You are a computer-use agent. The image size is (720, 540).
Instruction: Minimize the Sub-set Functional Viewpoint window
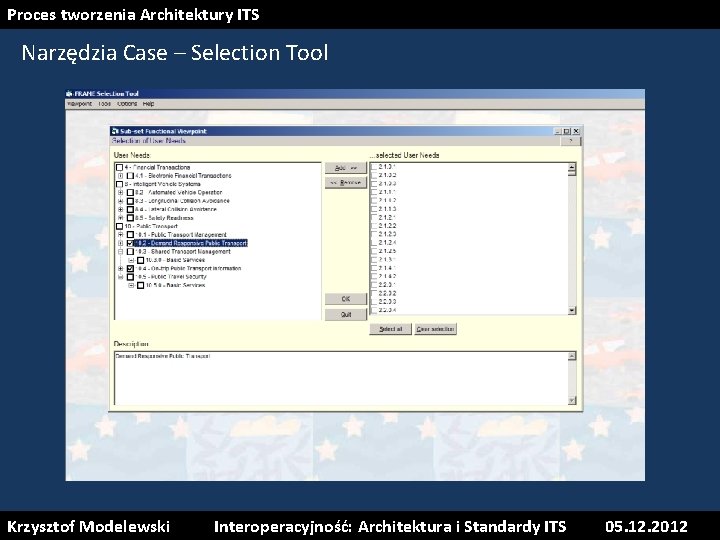coord(558,131)
